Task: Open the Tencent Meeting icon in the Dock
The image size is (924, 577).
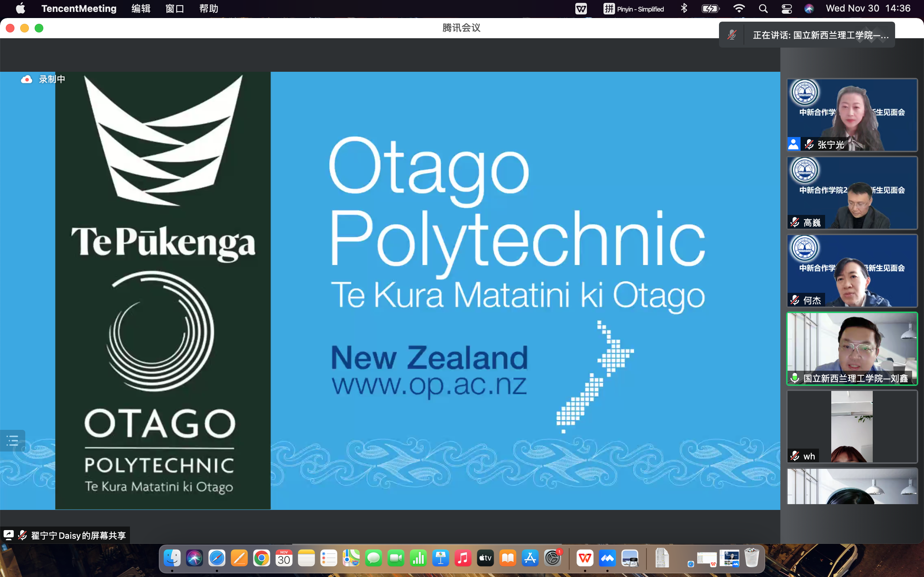Action: pyautogui.click(x=607, y=559)
